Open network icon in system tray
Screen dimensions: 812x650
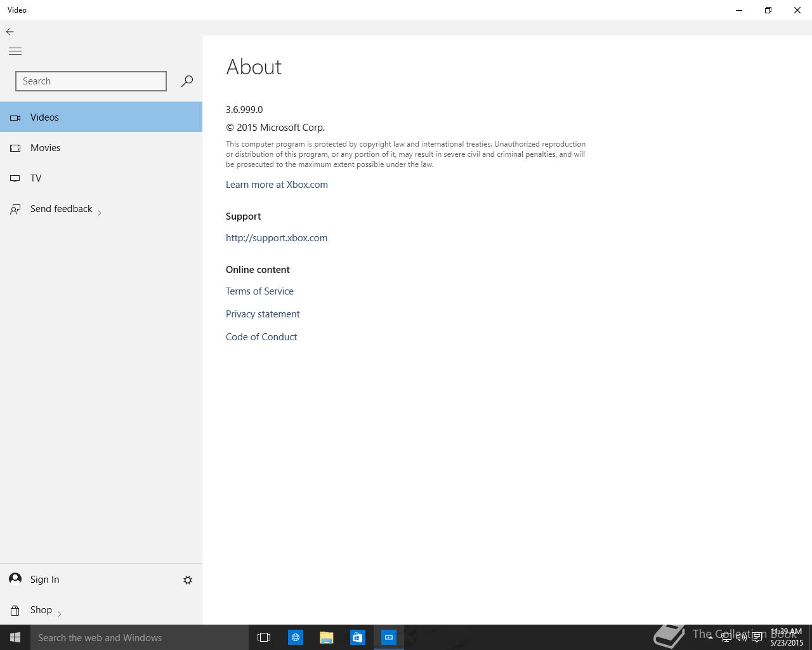pos(726,637)
